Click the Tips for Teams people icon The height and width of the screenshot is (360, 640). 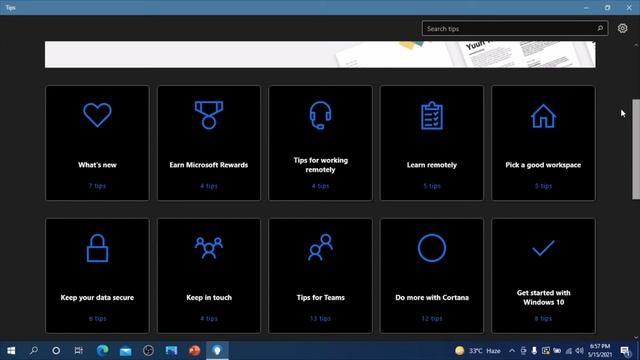(320, 247)
